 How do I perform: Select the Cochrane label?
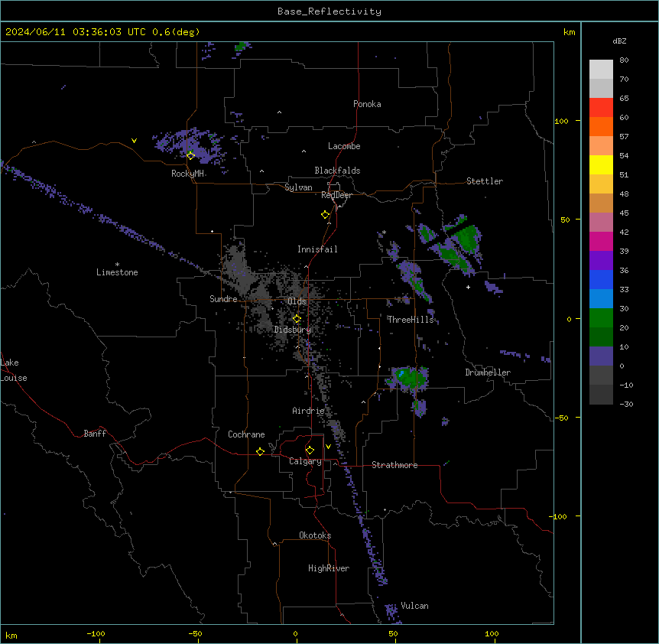[246, 434]
